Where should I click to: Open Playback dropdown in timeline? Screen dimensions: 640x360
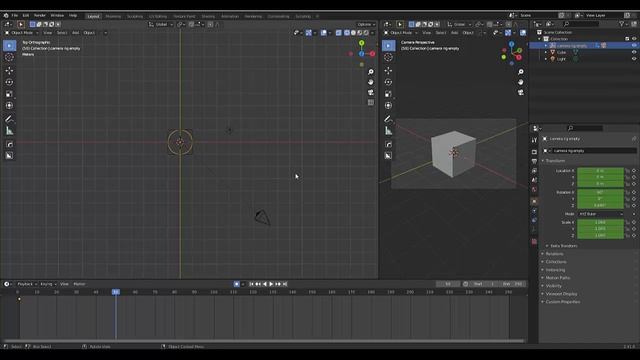tap(27, 284)
